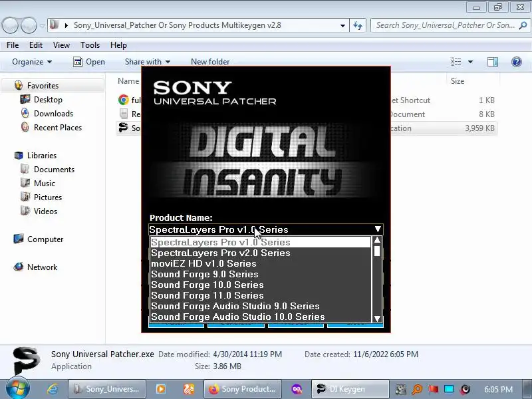Open the Share with dropdown

[x=147, y=62]
